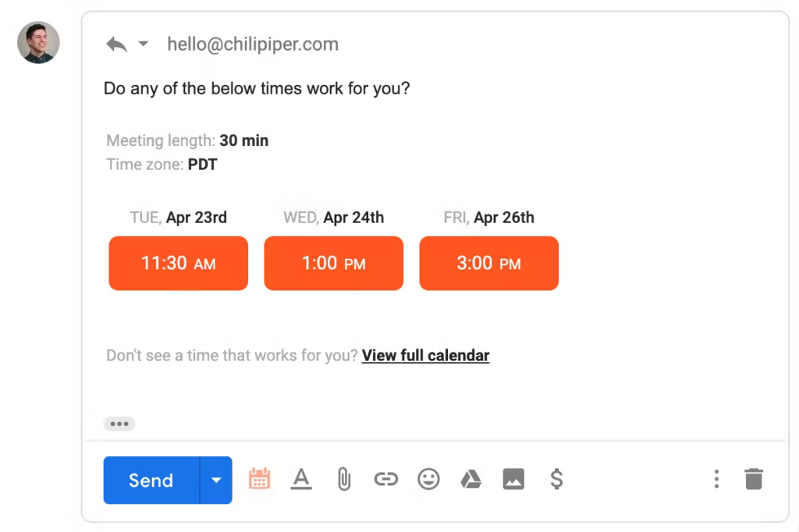Discard the draft with the trash icon
The height and width of the screenshot is (532, 799).
click(x=753, y=479)
